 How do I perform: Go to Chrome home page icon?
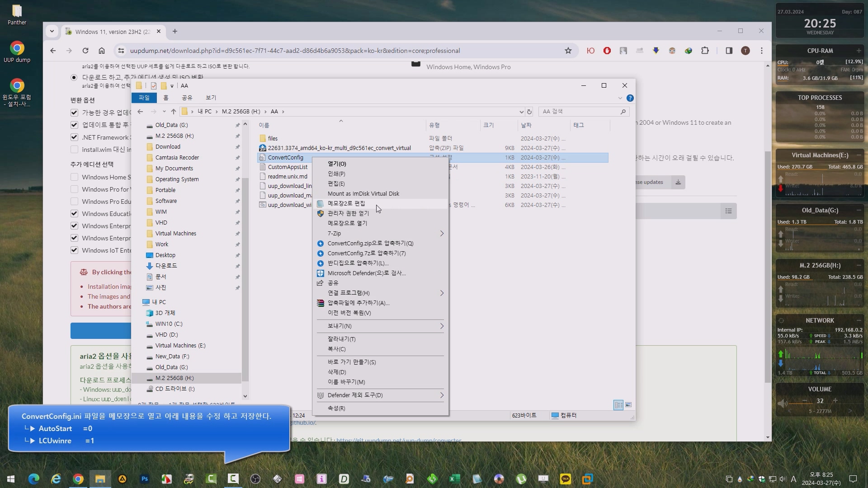(102, 51)
